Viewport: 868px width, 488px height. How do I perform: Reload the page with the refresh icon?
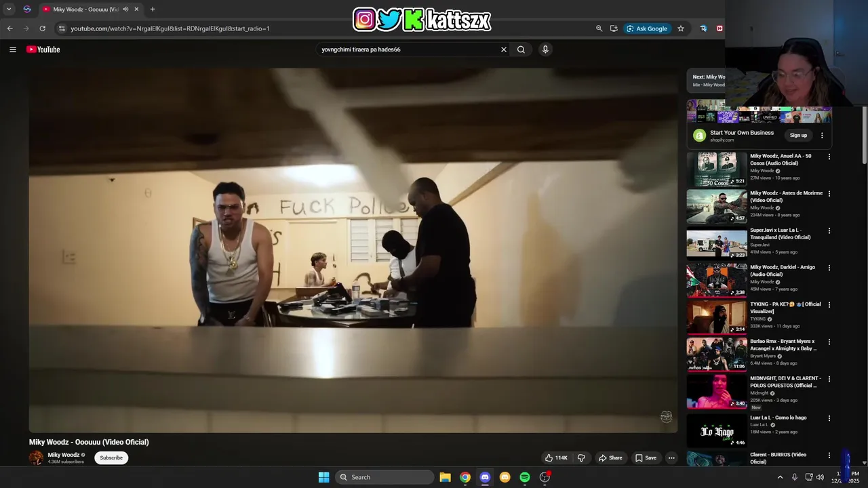point(42,28)
